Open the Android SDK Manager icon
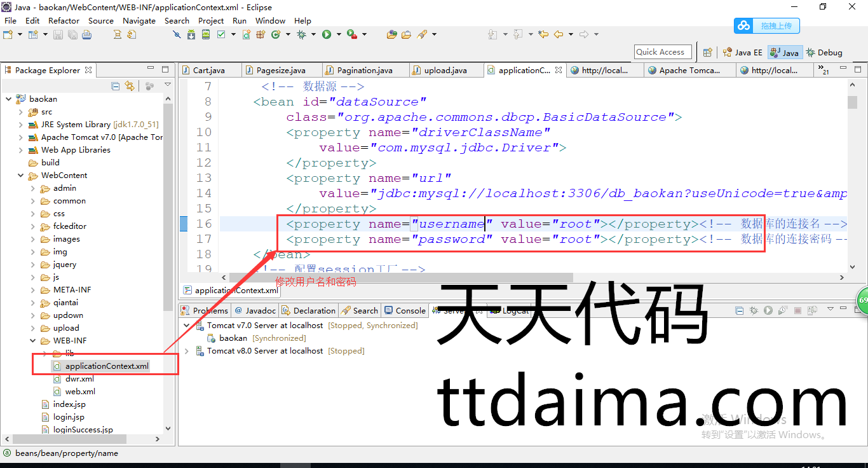Viewport: 868px width, 468px height. click(191, 34)
